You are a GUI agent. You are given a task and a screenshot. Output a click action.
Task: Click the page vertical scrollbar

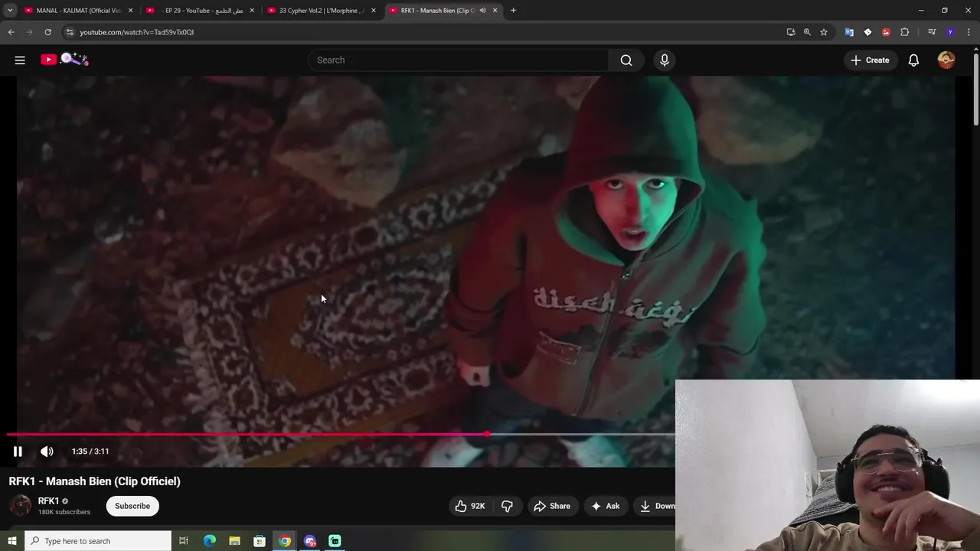pos(975,90)
